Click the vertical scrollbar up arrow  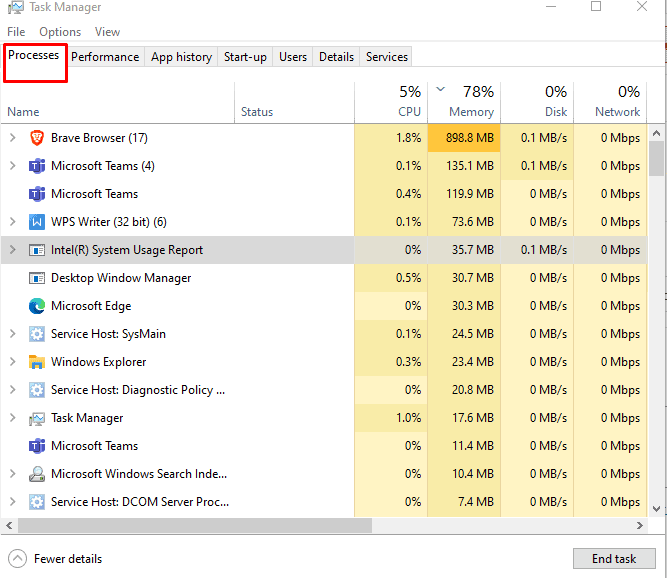pyautogui.click(x=656, y=134)
